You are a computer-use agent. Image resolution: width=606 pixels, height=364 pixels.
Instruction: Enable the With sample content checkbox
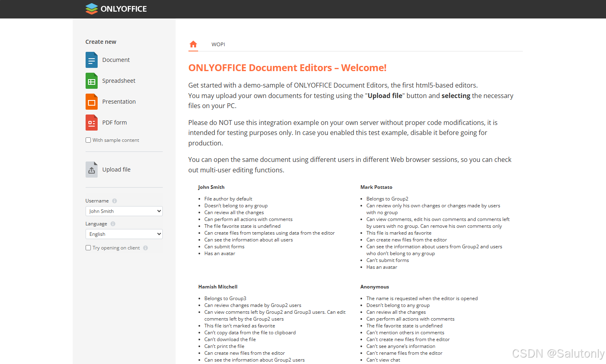pyautogui.click(x=88, y=140)
